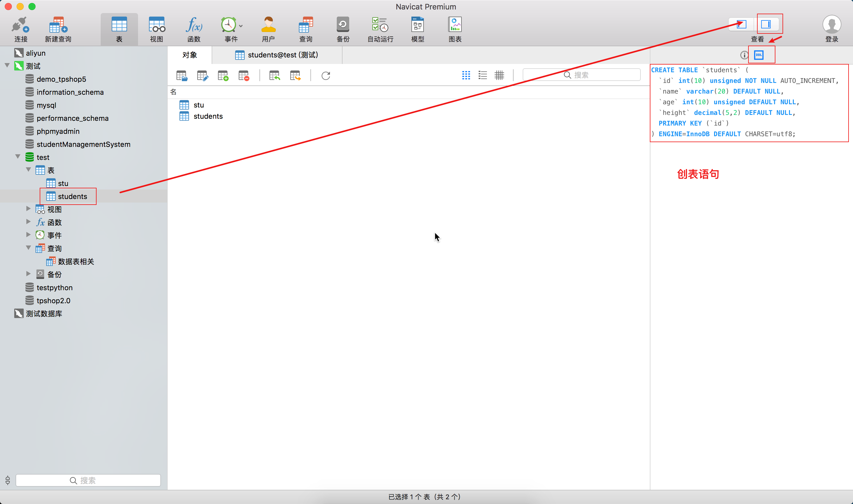Expand the 函数 folder in tree
This screenshot has width=853, height=504.
(28, 222)
